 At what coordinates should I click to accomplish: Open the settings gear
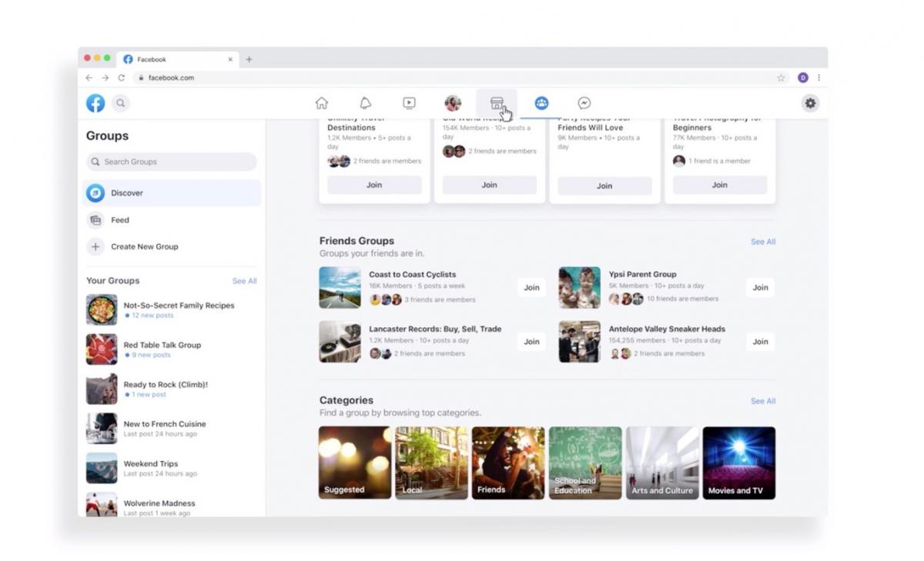(810, 102)
